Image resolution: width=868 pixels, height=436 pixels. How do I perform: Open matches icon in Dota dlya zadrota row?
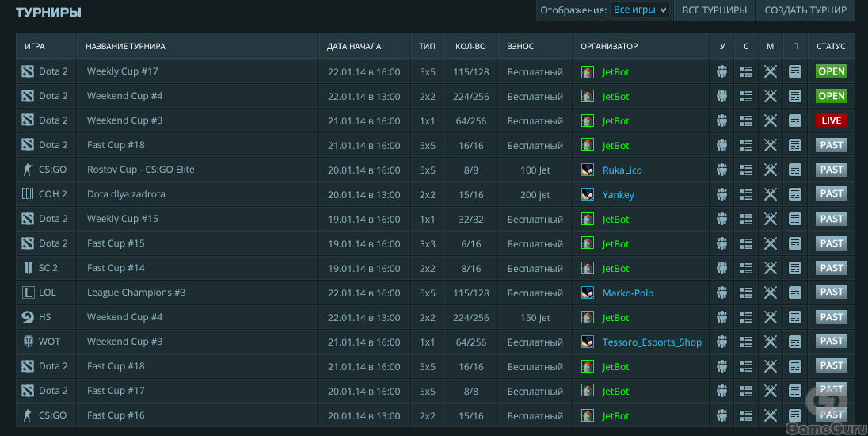[770, 194]
